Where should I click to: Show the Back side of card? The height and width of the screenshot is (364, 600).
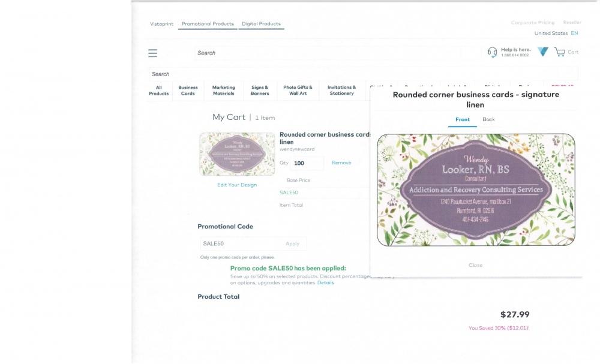[488, 119]
